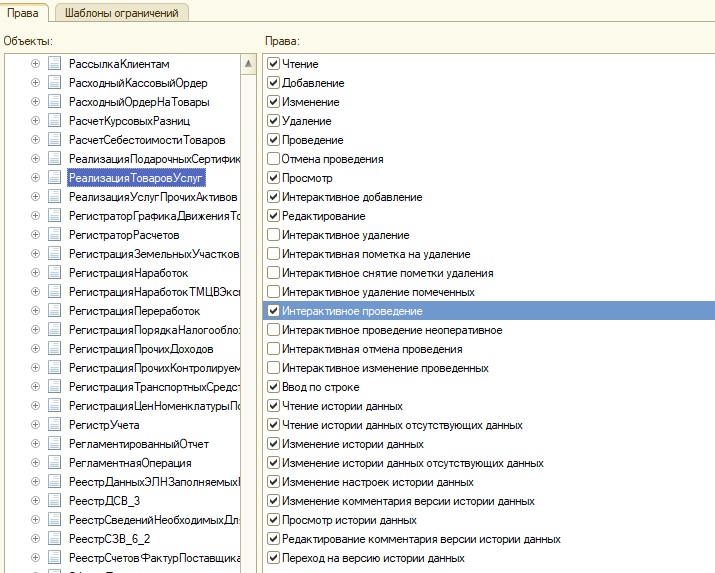715x573 pixels.
Task: Click the document icon beside РегистрацияНаработок
Action: (x=55, y=273)
